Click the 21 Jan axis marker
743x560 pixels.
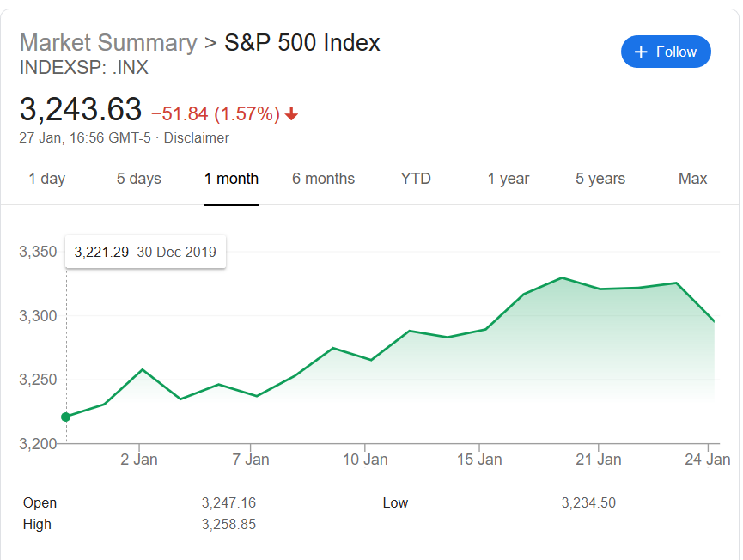(x=599, y=460)
